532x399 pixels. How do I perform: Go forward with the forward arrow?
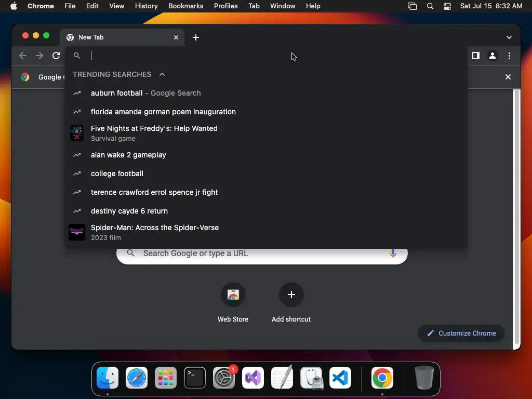pyautogui.click(x=39, y=56)
